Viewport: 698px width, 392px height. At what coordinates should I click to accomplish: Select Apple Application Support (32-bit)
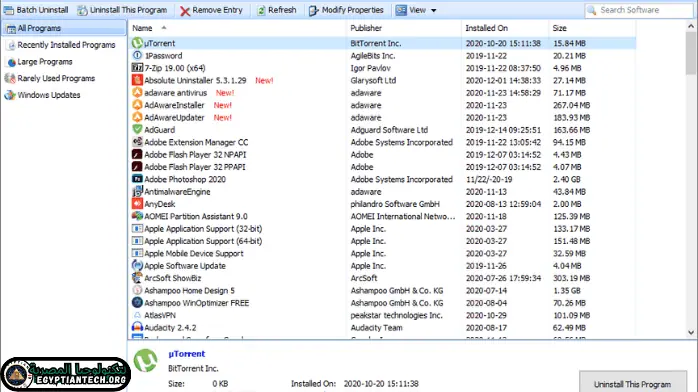203,229
